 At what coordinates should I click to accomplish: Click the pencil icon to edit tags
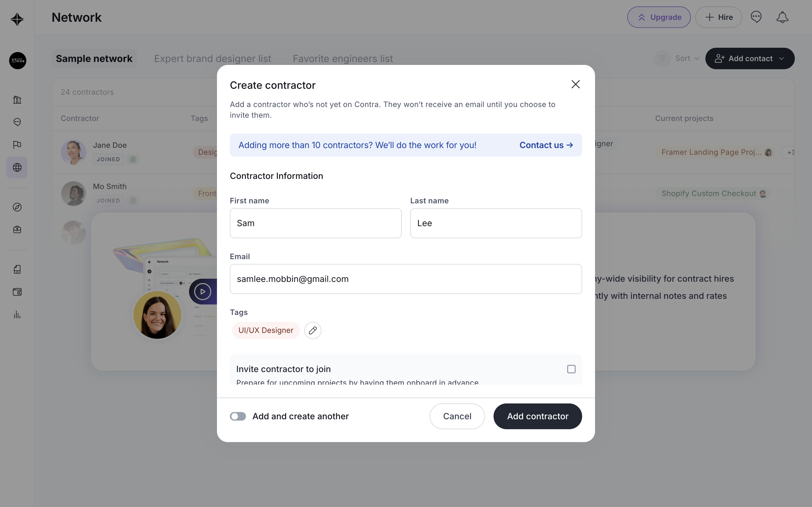(x=312, y=330)
